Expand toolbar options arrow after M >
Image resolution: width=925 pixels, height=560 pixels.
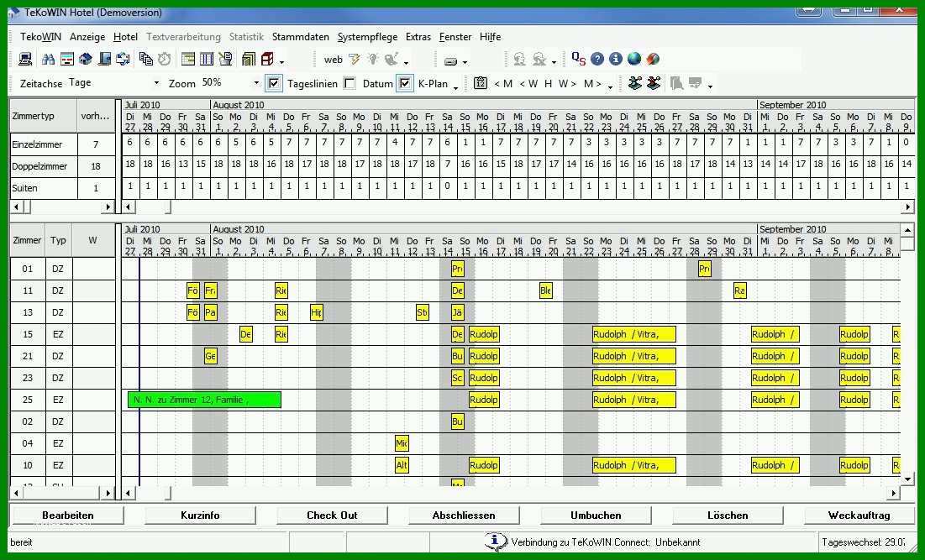611,87
